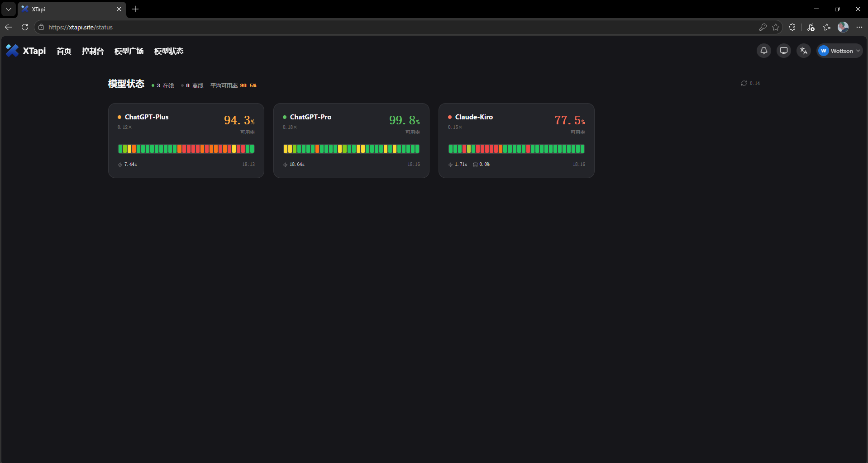Open browser settings and more menu
Viewport: 868px width, 463px height.
(x=859, y=27)
